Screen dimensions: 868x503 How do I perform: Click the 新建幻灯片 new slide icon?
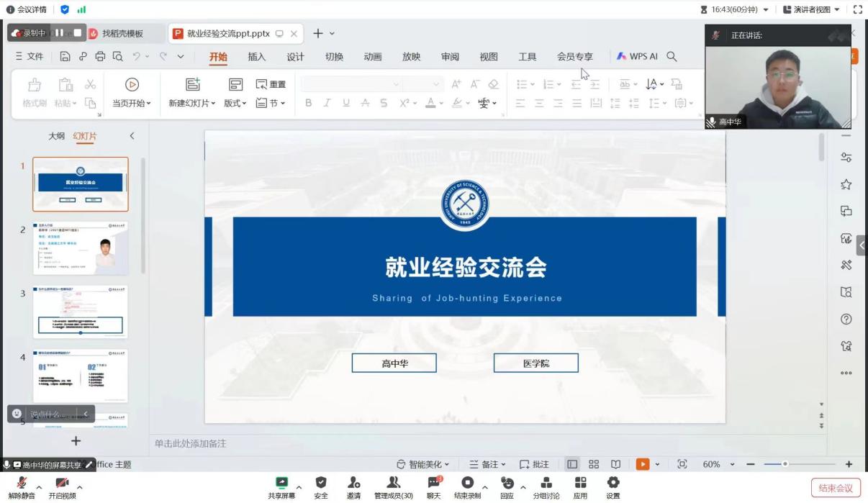coord(192,85)
